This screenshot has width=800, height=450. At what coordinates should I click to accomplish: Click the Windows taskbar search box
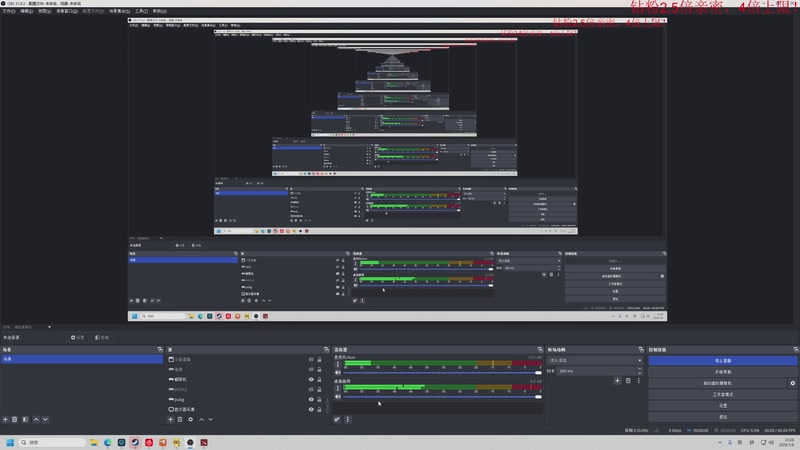53,442
